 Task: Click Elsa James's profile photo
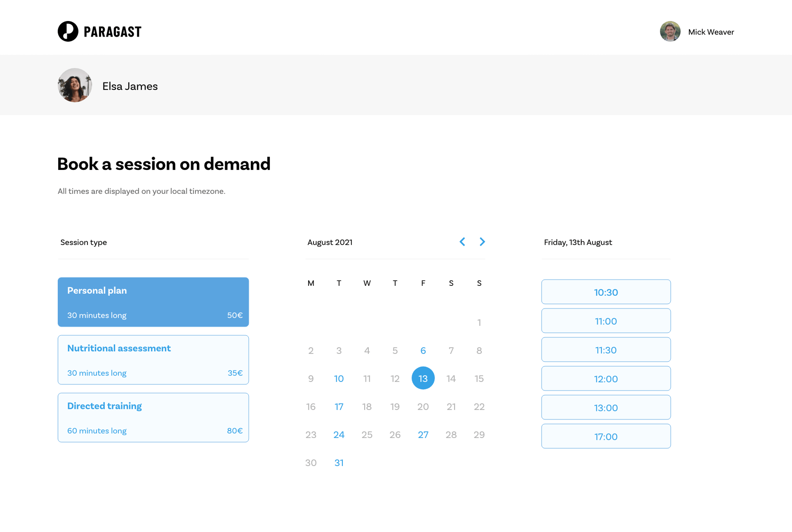pos(75,85)
